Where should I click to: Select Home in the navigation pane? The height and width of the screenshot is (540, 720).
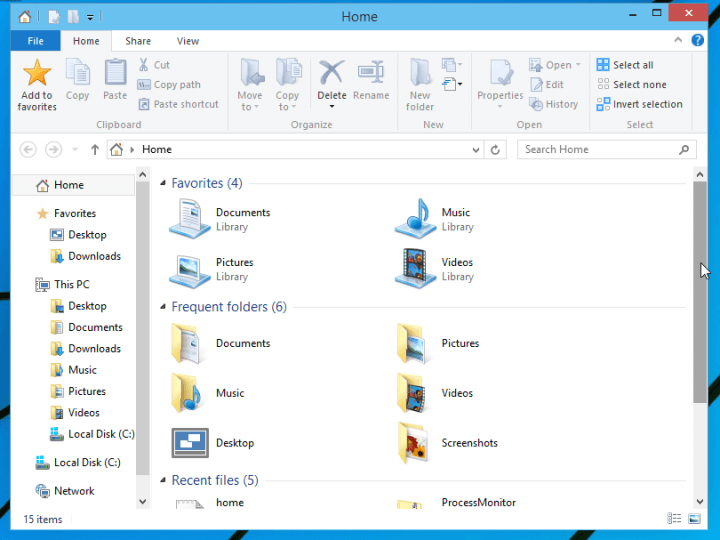click(x=73, y=185)
